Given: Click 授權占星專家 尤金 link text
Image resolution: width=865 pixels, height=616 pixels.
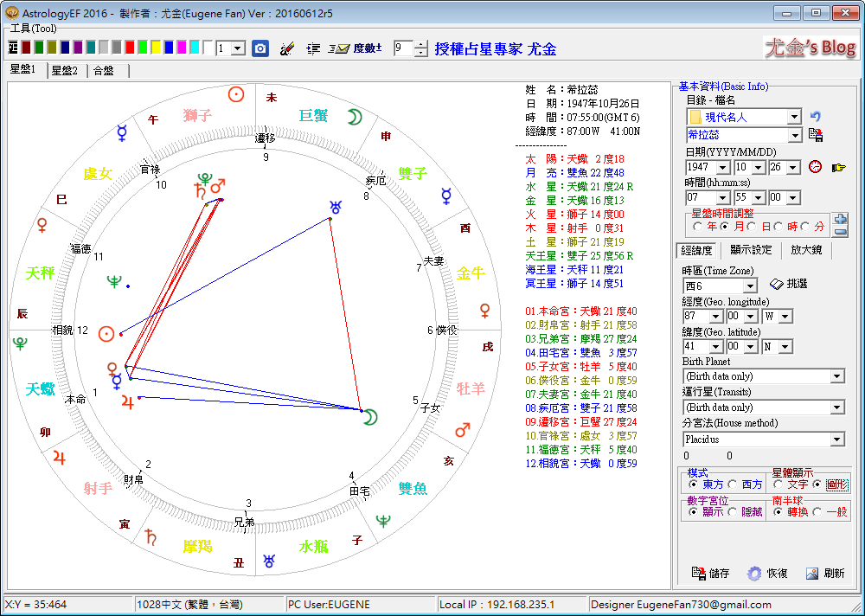Looking at the screenshot, I should click(x=495, y=48).
